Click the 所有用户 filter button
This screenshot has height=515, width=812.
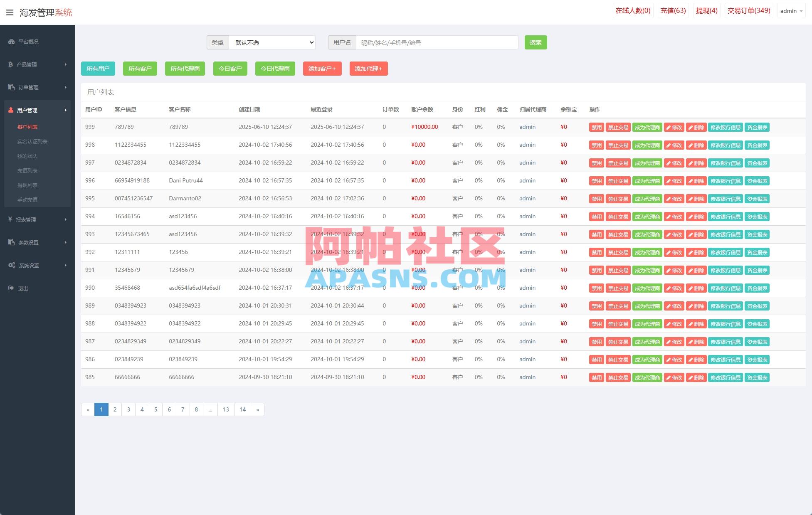pyautogui.click(x=98, y=69)
